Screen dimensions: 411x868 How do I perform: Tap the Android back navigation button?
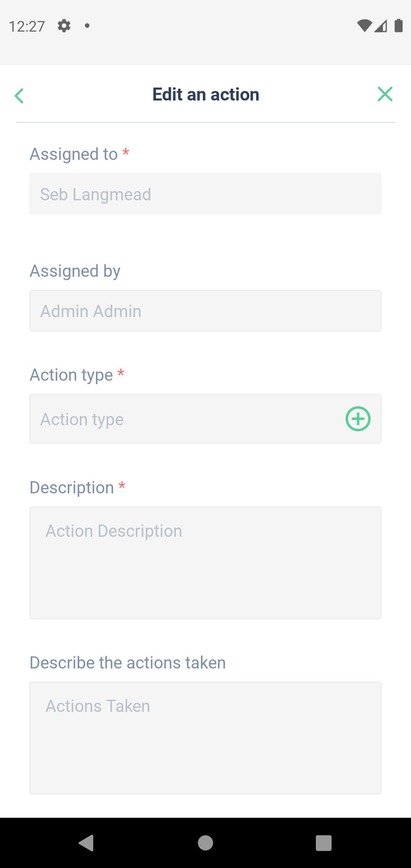tap(86, 842)
